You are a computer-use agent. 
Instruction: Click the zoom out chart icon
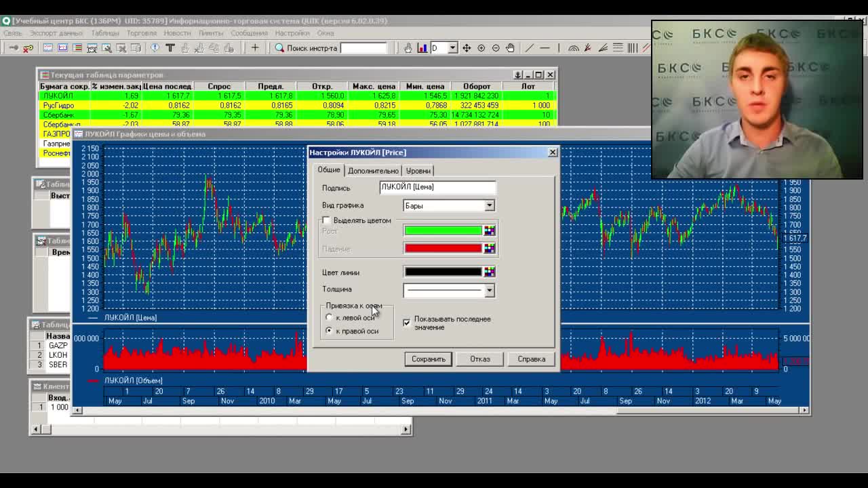pos(496,48)
